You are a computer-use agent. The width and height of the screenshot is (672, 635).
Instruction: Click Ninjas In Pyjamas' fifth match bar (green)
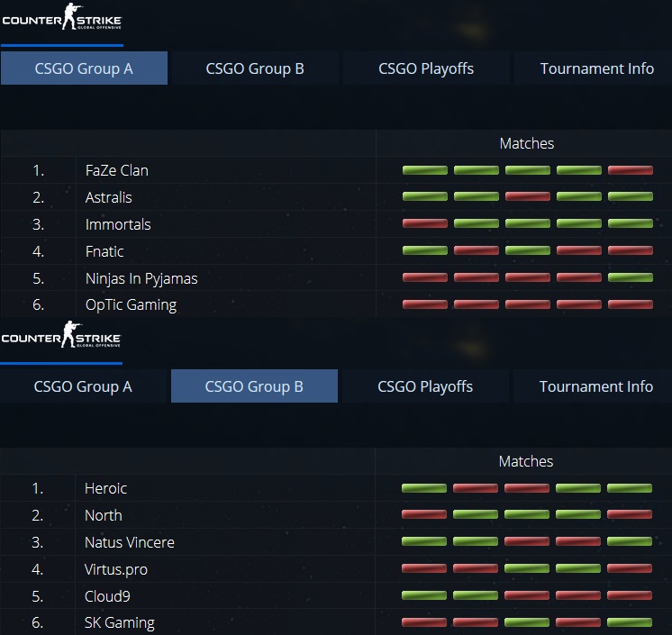631,277
